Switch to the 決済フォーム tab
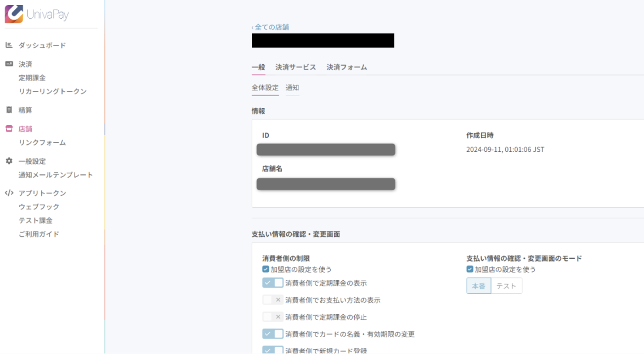The height and width of the screenshot is (364, 644). [x=347, y=67]
